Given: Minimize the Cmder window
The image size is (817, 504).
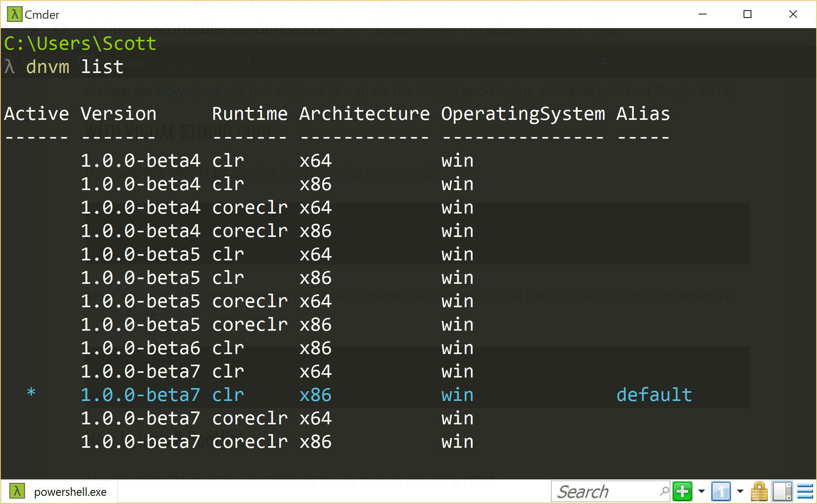Looking at the screenshot, I should pyautogui.click(x=702, y=14).
